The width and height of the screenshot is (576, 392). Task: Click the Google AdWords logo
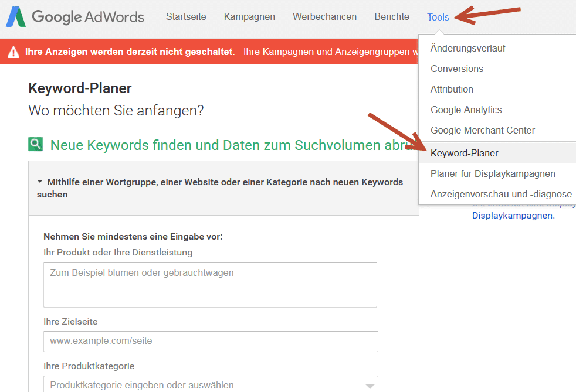pos(75,17)
